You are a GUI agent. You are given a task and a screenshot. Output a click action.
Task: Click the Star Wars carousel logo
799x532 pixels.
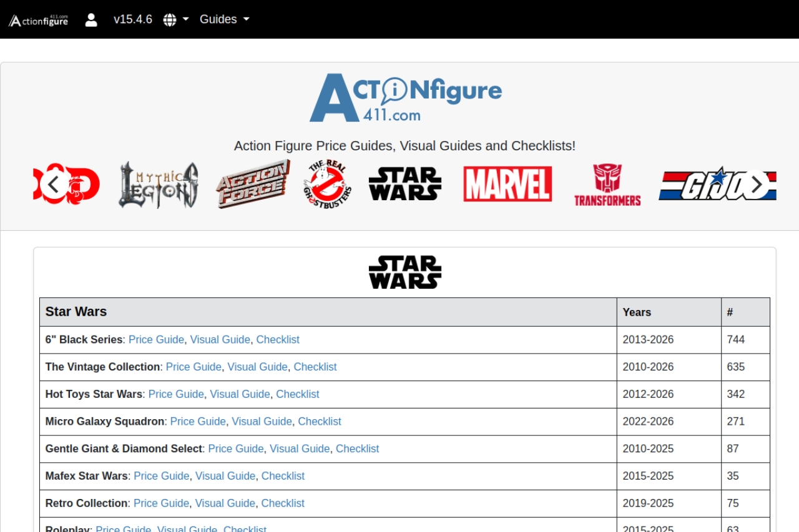tap(404, 184)
